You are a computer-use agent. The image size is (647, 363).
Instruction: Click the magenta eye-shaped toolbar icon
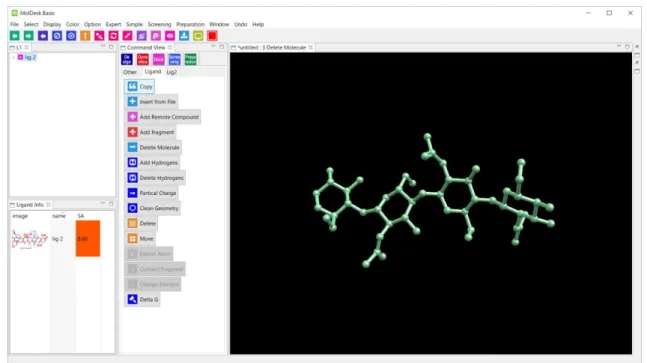coord(170,36)
